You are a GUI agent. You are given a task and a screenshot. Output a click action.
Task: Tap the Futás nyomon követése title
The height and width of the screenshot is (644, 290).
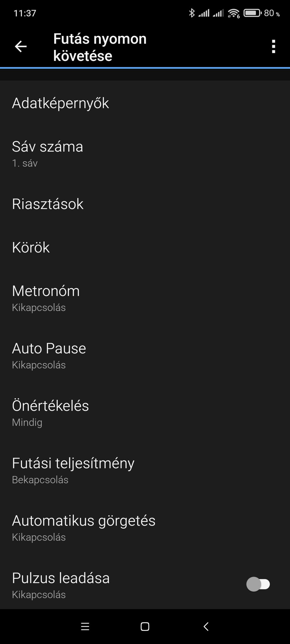[x=100, y=47]
